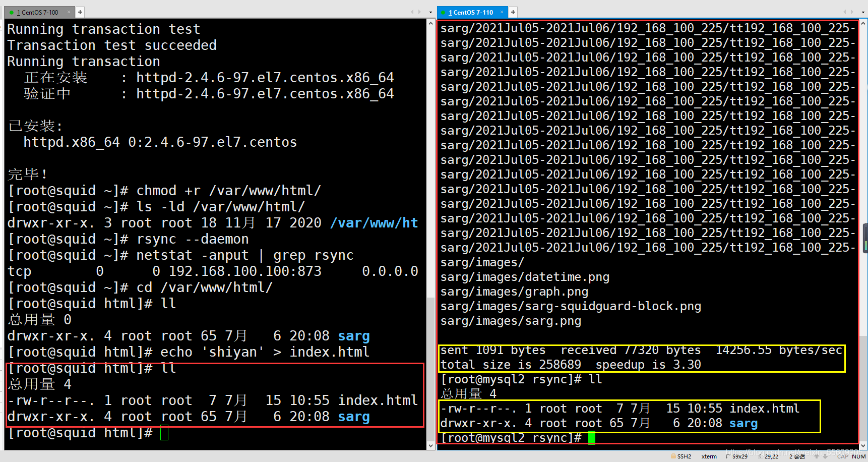Click 'total size is 258689' line

pyautogui.click(x=571, y=365)
